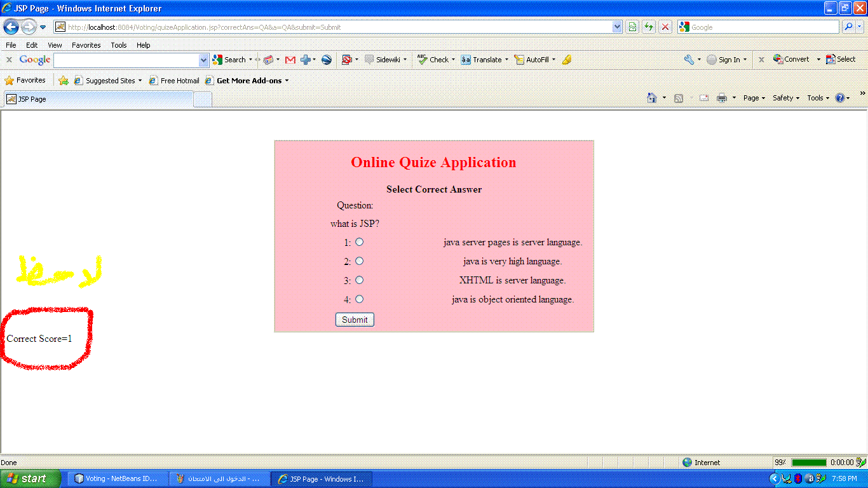Screen dimensions: 868x488
Task: Click the Print icon in command bar
Action: [x=722, y=98]
